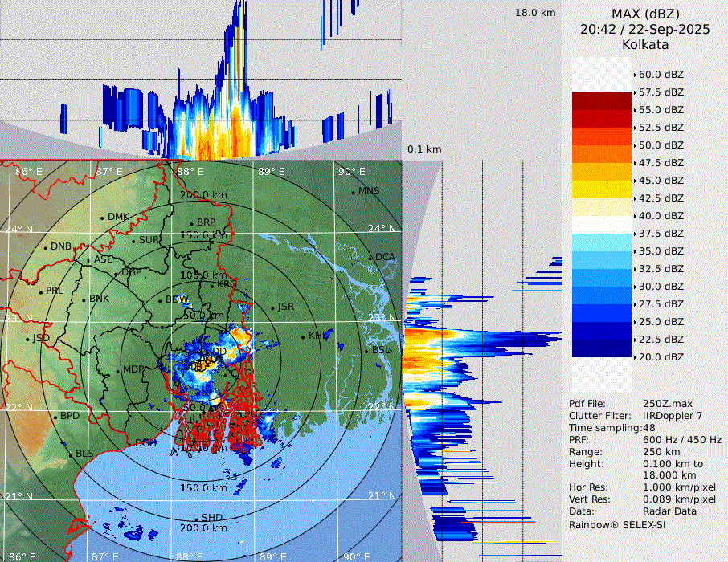Click the BLS station marker
The width and height of the screenshot is (728, 562).
coord(71,454)
